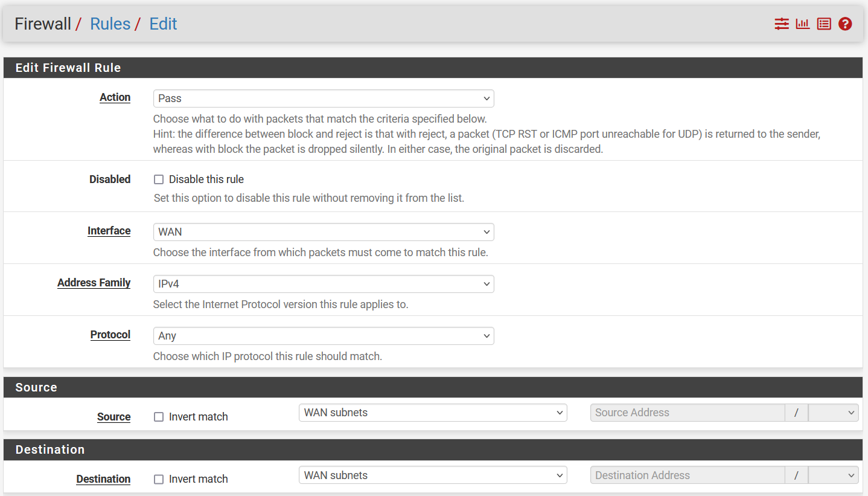Open the Interface dropdown set to WAN
This screenshot has width=868, height=496.
pos(324,232)
